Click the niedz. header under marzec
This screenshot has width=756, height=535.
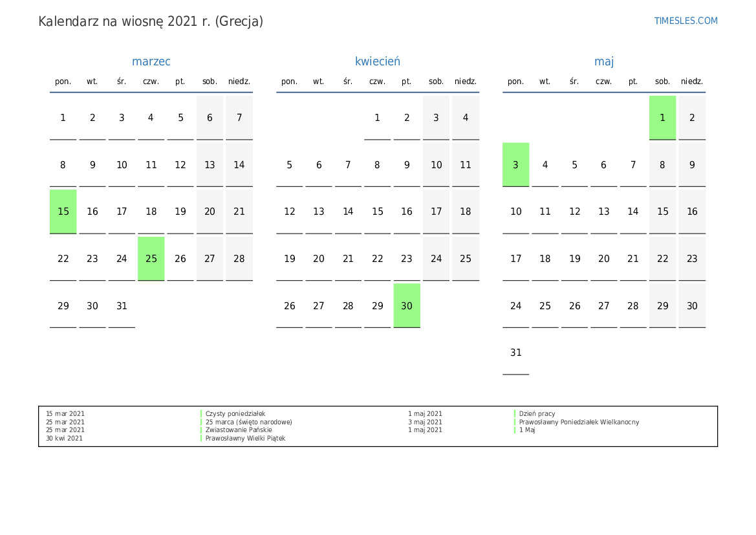click(239, 82)
